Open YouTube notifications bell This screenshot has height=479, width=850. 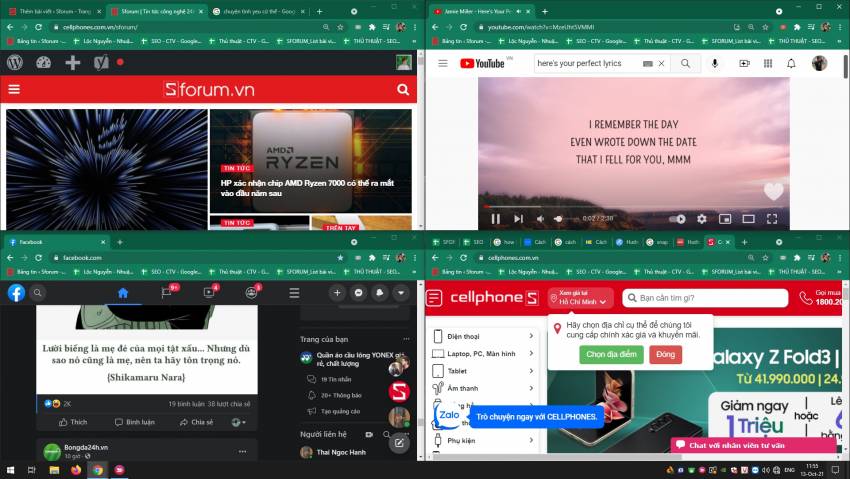791,63
